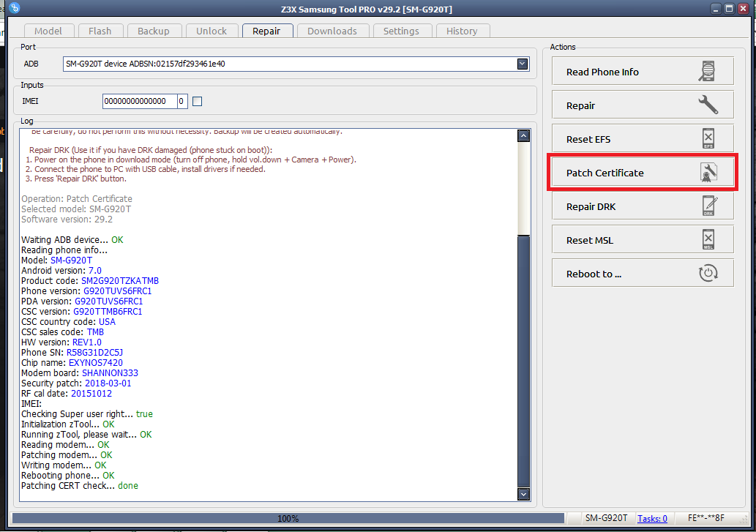Screen dimensions: 756x532
Task: Toggle the checkbox next to IMEI field
Action: coord(197,101)
